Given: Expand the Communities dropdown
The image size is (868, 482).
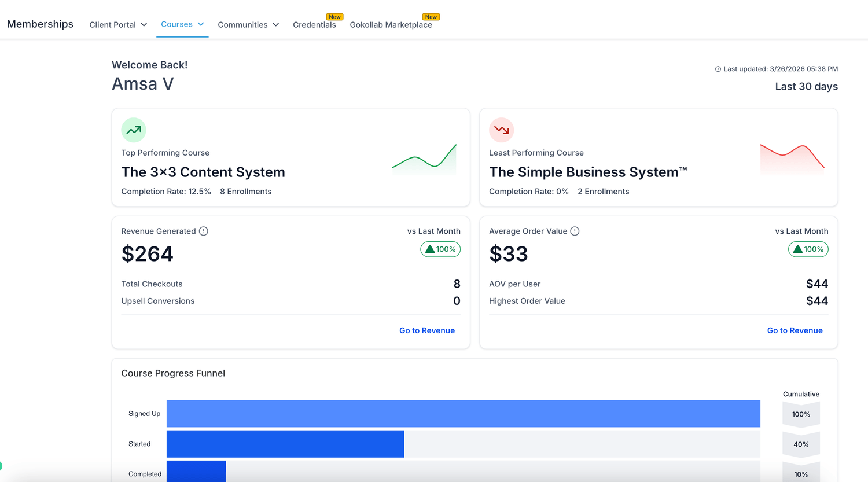Looking at the screenshot, I should [248, 25].
